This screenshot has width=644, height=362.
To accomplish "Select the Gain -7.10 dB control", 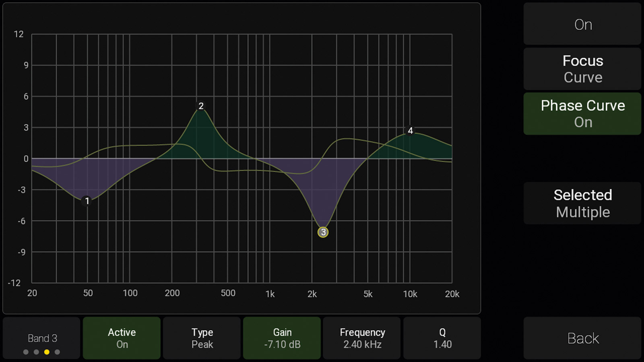I will 282,338.
